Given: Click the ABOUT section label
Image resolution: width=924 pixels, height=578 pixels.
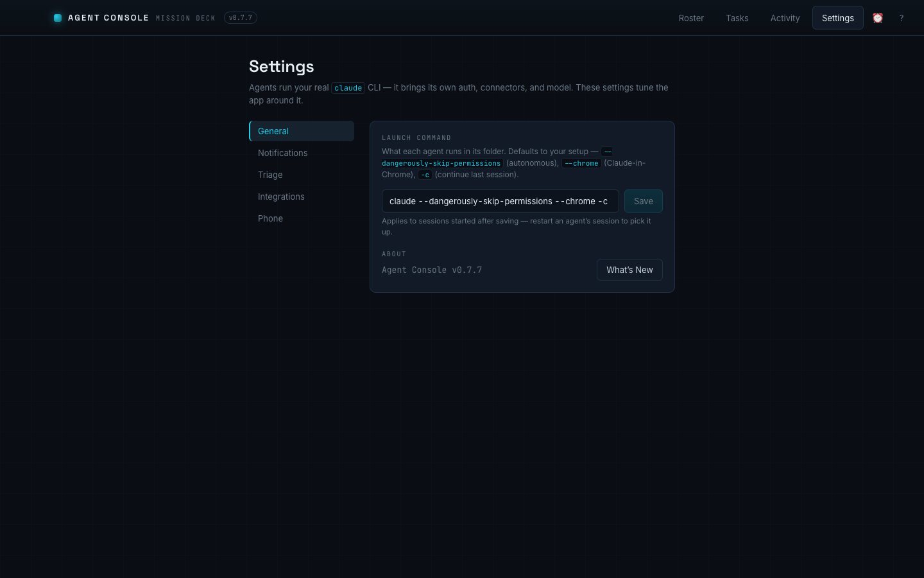Looking at the screenshot, I should [x=394, y=254].
